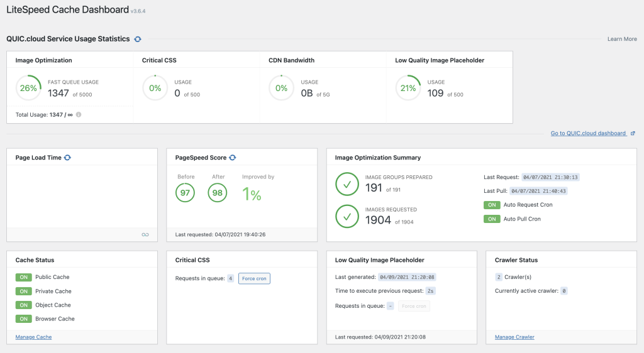The width and height of the screenshot is (644, 353).
Task: Click the Critical CSS queue count 4
Action: tap(230, 278)
